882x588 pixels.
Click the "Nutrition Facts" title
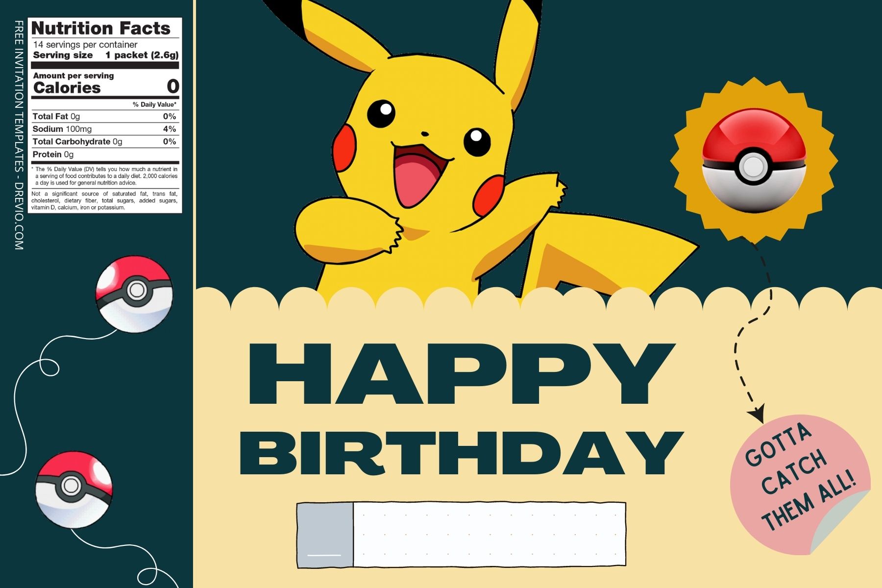coord(101,28)
